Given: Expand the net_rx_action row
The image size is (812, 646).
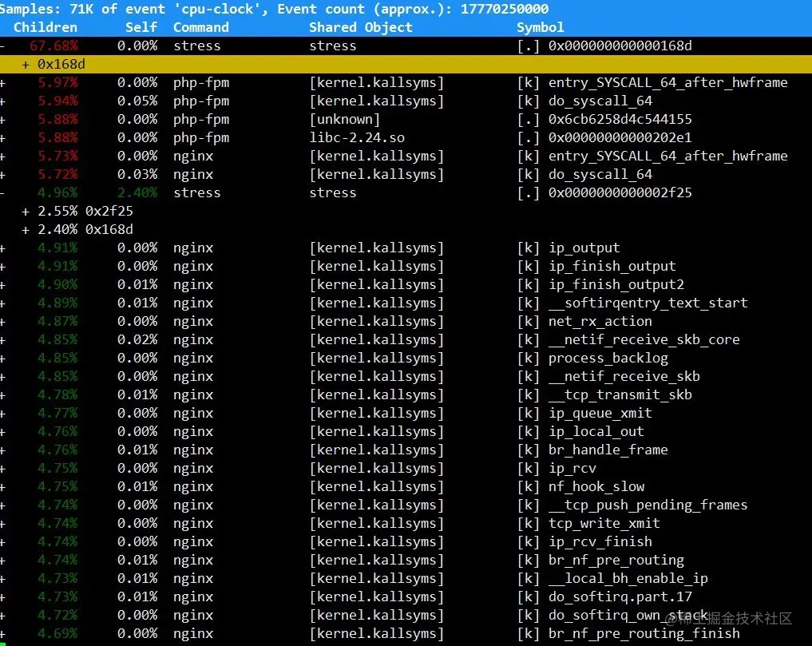Looking at the screenshot, I should pyautogui.click(x=2, y=322).
